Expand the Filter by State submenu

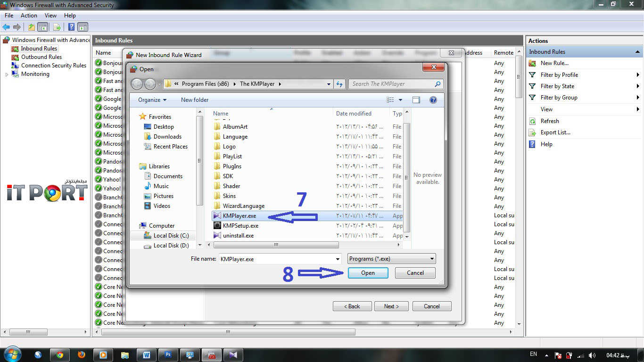[x=638, y=86]
